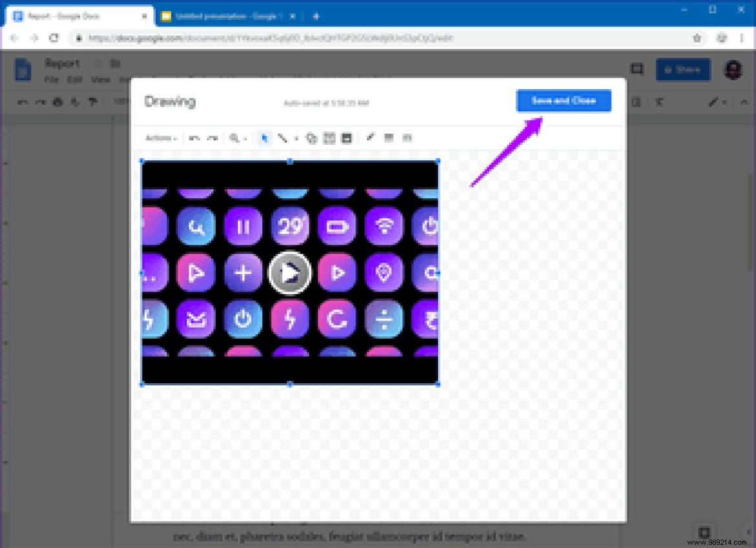Toggle the bookmark star in the address bar
The height and width of the screenshot is (548, 756).
coord(697,38)
